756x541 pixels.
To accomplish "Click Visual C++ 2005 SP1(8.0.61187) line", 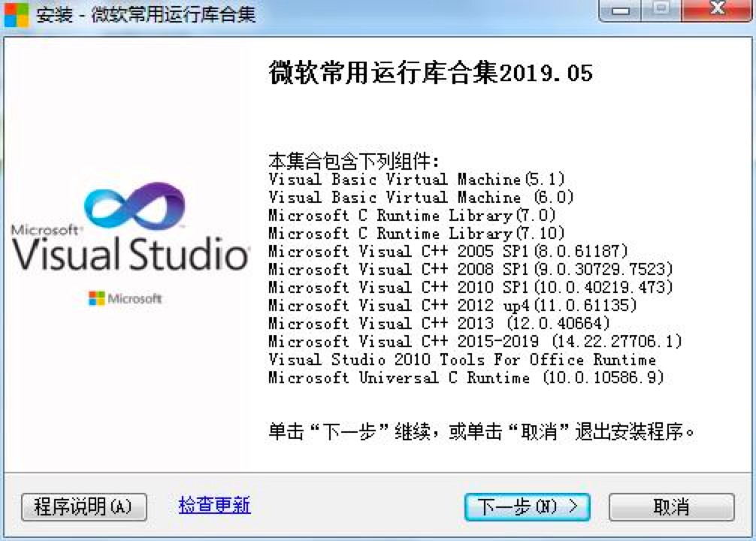I will point(449,251).
